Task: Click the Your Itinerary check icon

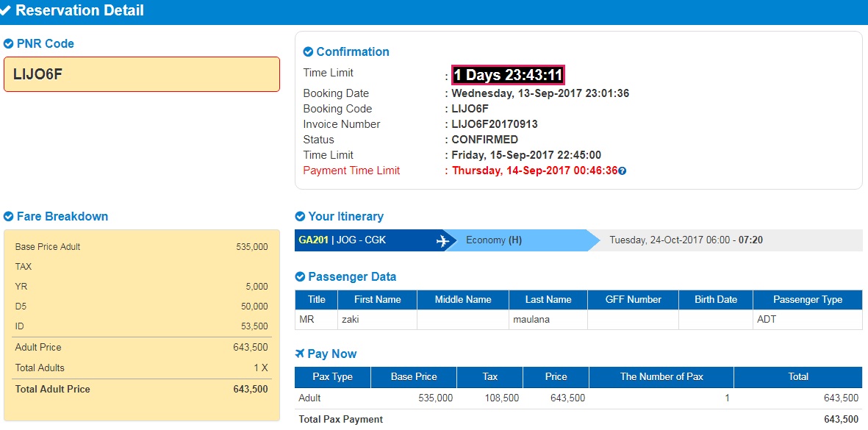Action: pos(300,217)
